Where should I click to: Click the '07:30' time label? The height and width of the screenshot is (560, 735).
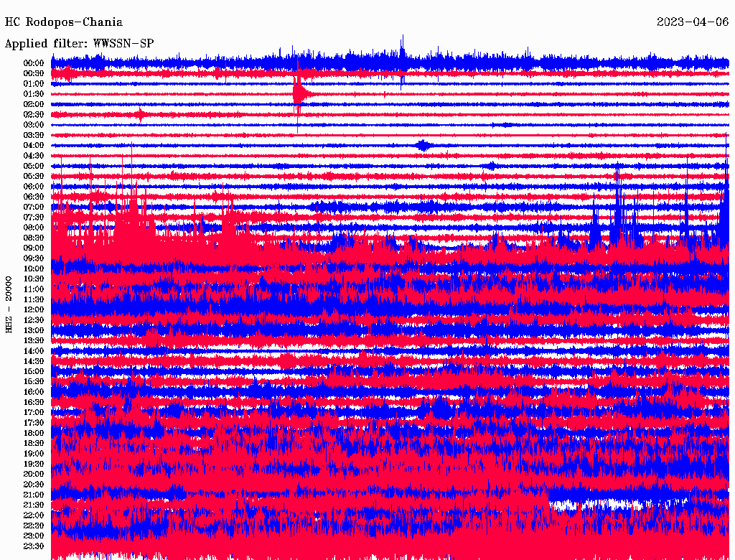click(34, 218)
